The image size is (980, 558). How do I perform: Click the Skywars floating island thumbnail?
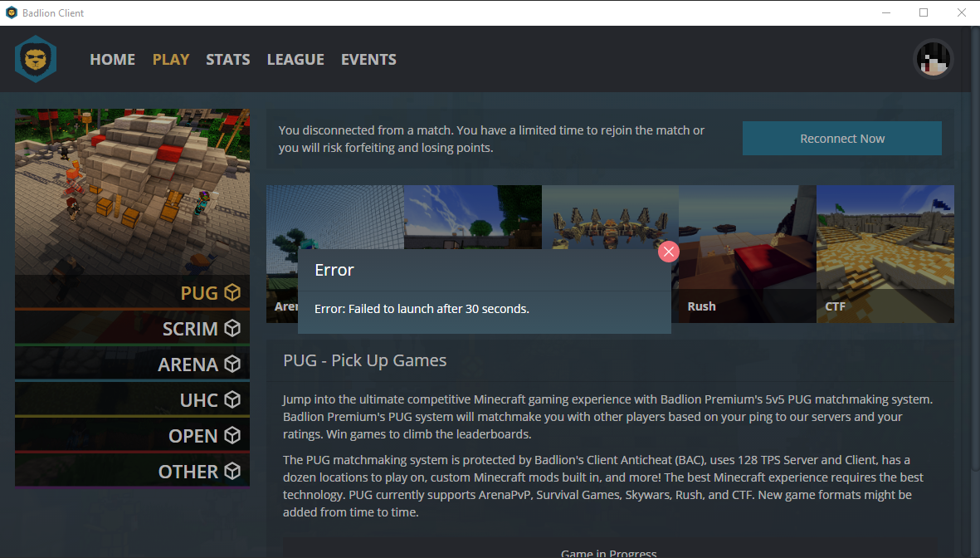tap(610, 217)
